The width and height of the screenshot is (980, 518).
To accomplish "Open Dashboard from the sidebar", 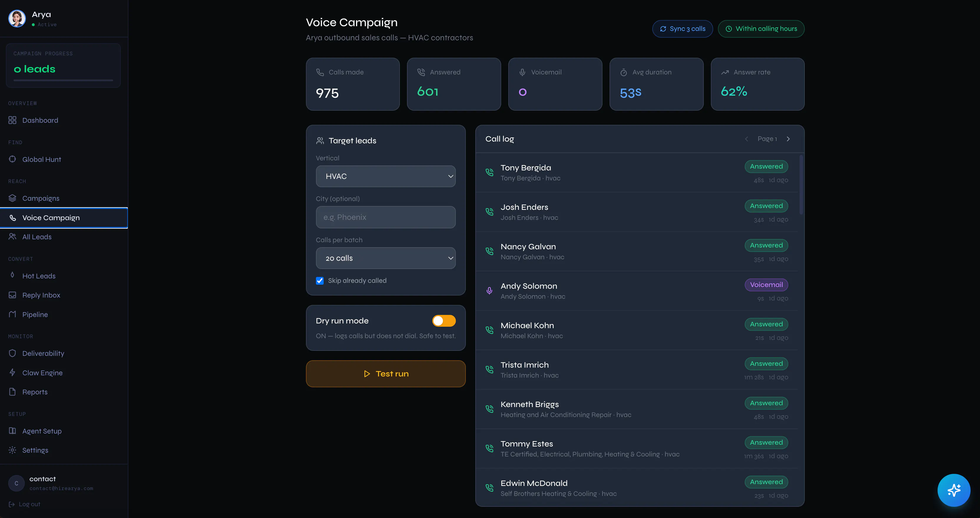I will [64, 120].
